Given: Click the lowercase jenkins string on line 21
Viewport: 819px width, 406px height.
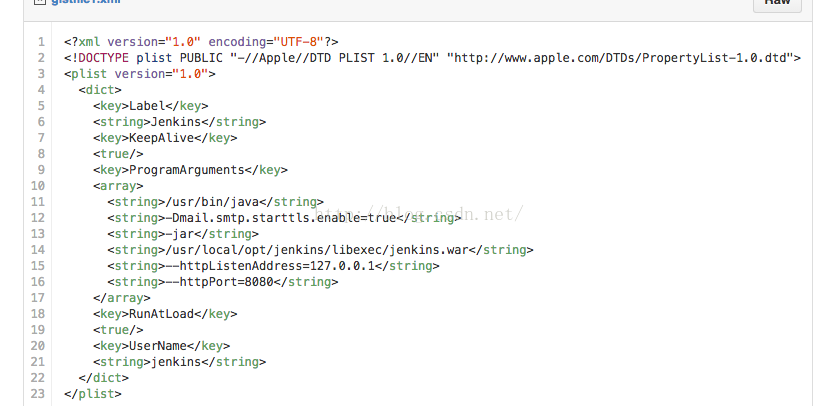Looking at the screenshot, I should tap(180, 362).
